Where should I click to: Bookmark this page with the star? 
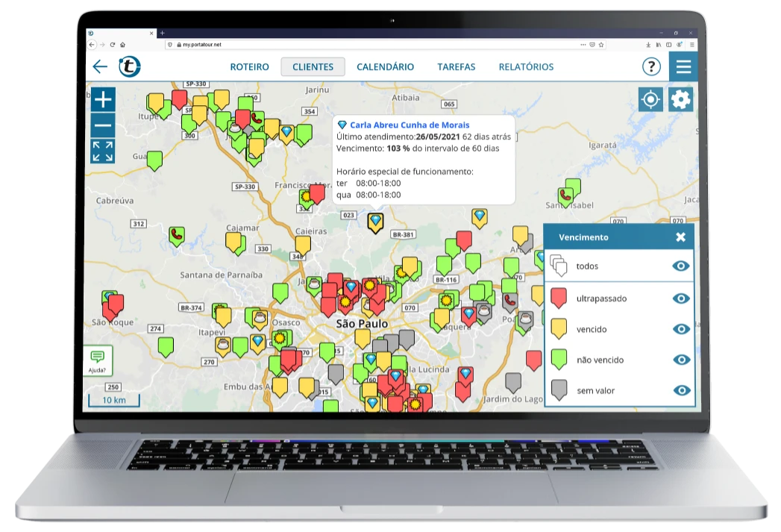[x=601, y=44]
